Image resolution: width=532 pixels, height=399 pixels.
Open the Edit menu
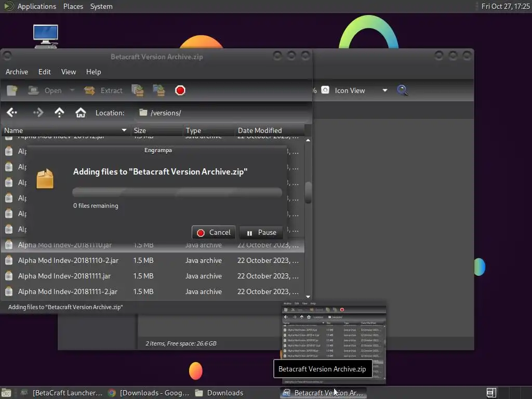45,72
